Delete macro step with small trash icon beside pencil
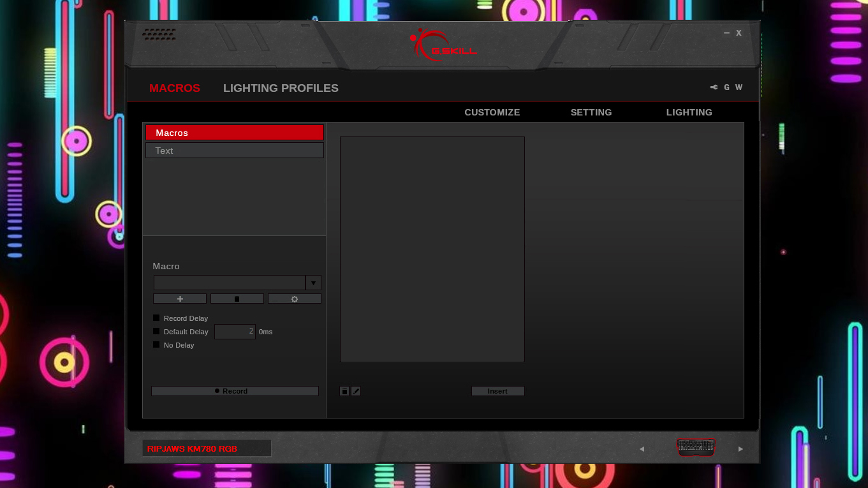This screenshot has width=868, height=488. pyautogui.click(x=344, y=391)
